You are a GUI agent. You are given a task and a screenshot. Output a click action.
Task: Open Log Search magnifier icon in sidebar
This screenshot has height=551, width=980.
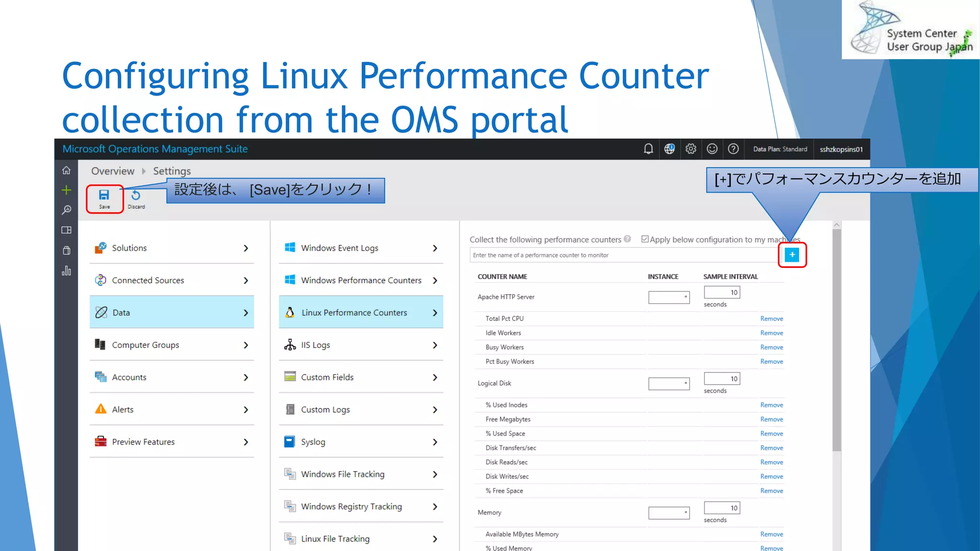pos(67,210)
